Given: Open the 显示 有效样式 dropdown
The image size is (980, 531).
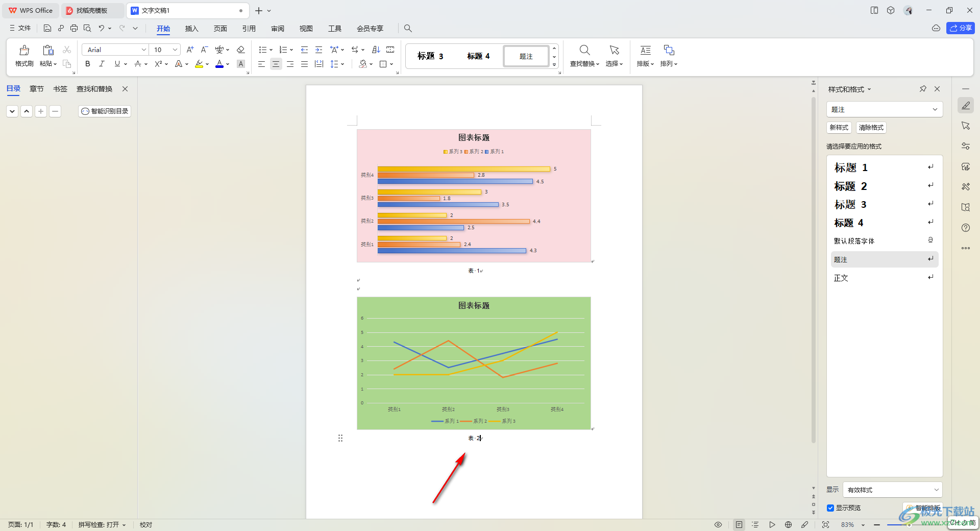Looking at the screenshot, I should [892, 490].
